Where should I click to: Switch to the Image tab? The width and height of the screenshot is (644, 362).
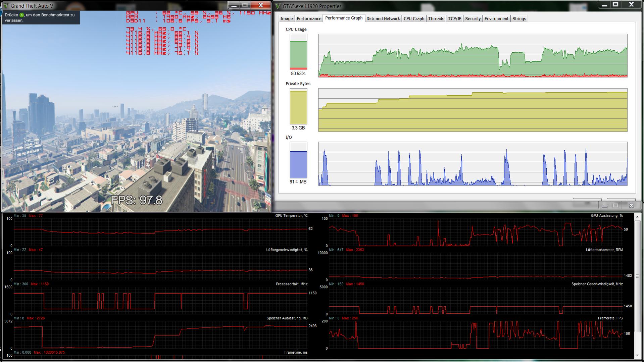287,19
